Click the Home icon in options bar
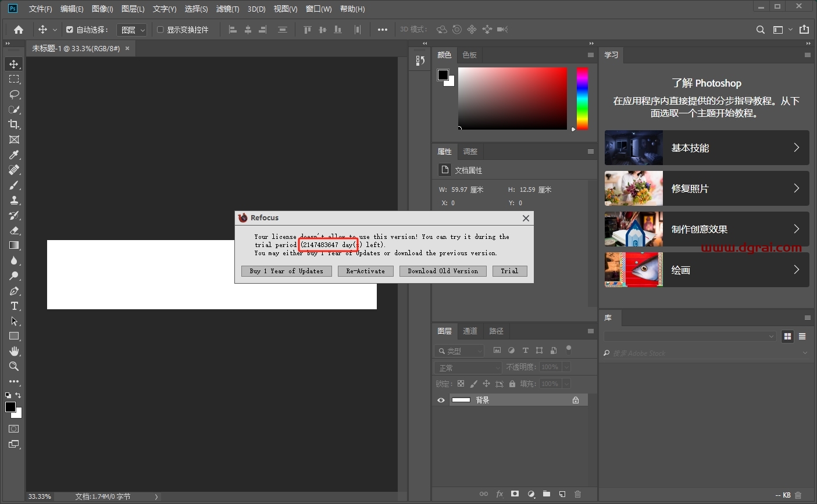Image resolution: width=817 pixels, height=504 pixels. coord(19,30)
